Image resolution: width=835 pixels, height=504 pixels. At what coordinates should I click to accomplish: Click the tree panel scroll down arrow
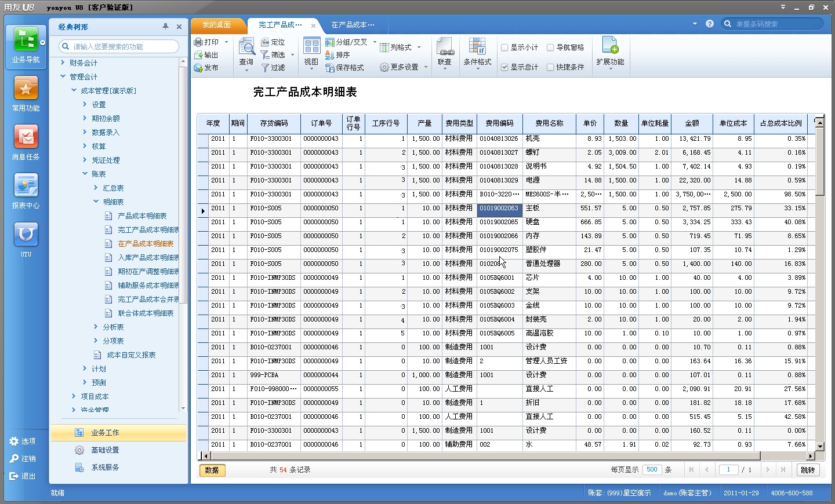click(183, 408)
